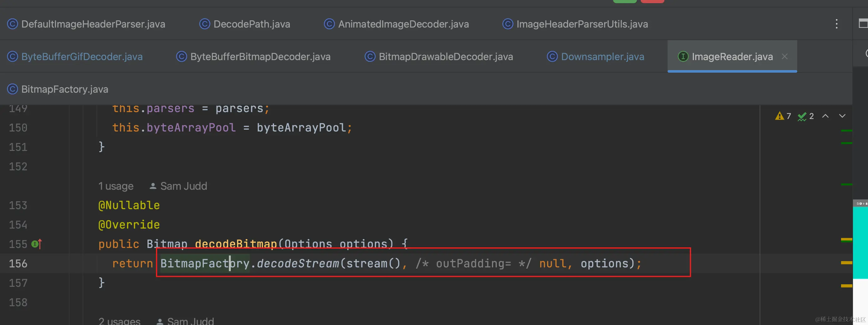Click the green button at top of window
This screenshot has height=325, width=868.
pyautogui.click(x=625, y=1)
